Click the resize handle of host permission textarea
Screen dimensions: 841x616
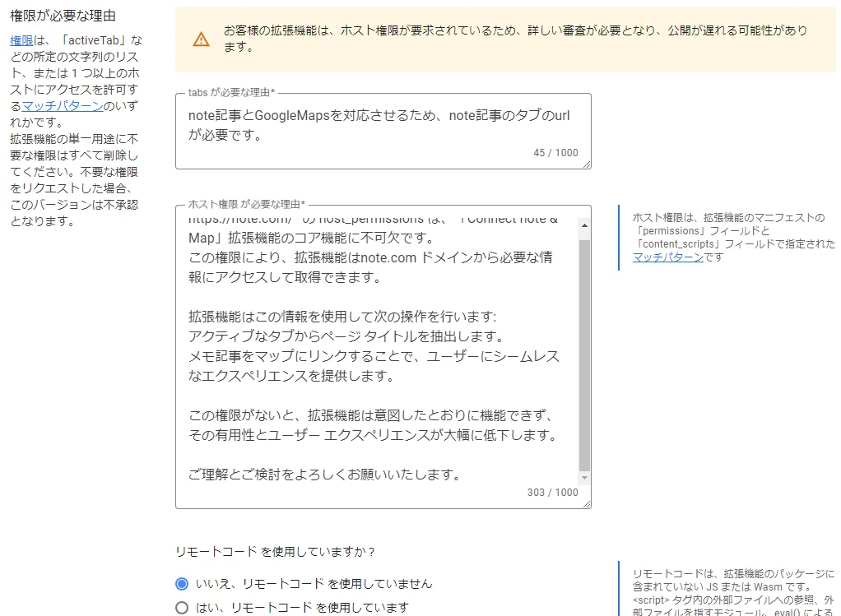click(587, 504)
